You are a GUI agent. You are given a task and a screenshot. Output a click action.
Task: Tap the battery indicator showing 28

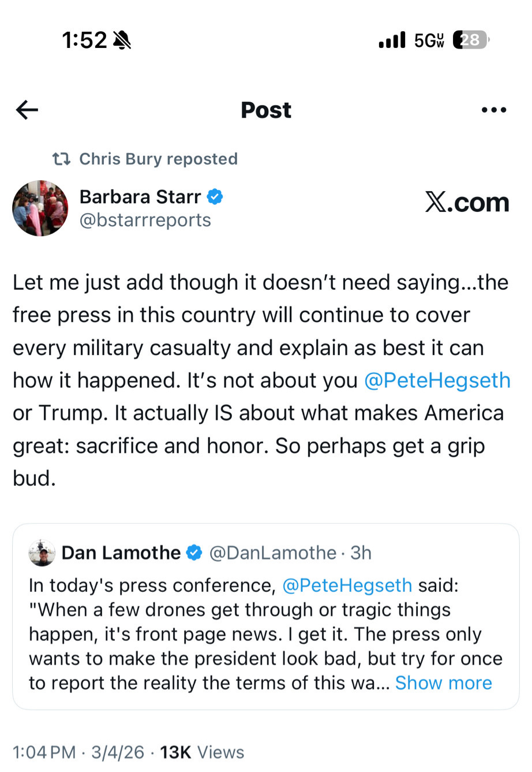[x=470, y=40]
